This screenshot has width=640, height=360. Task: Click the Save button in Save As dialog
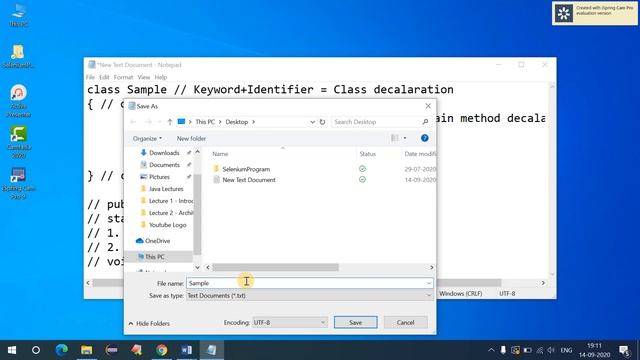pyautogui.click(x=355, y=322)
